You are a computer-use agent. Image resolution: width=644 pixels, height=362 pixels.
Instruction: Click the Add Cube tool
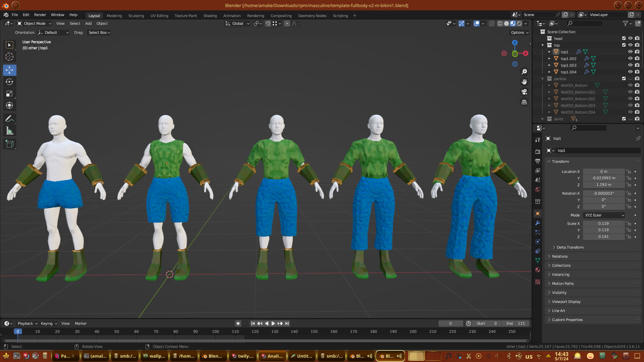tap(9, 144)
